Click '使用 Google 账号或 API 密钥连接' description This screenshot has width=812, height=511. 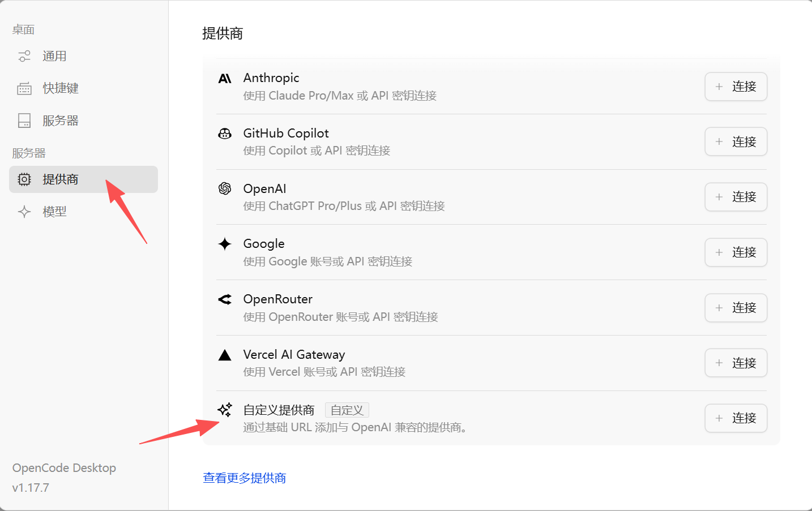coord(327,261)
